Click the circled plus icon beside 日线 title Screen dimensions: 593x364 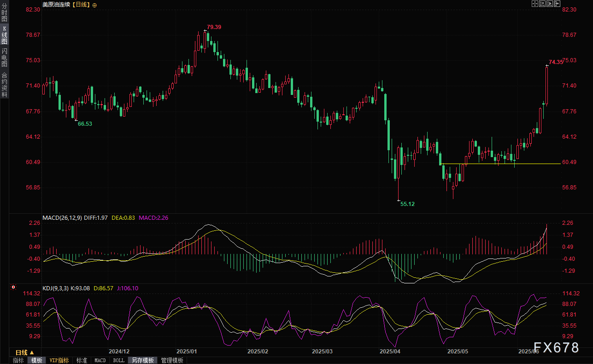pos(95,5)
